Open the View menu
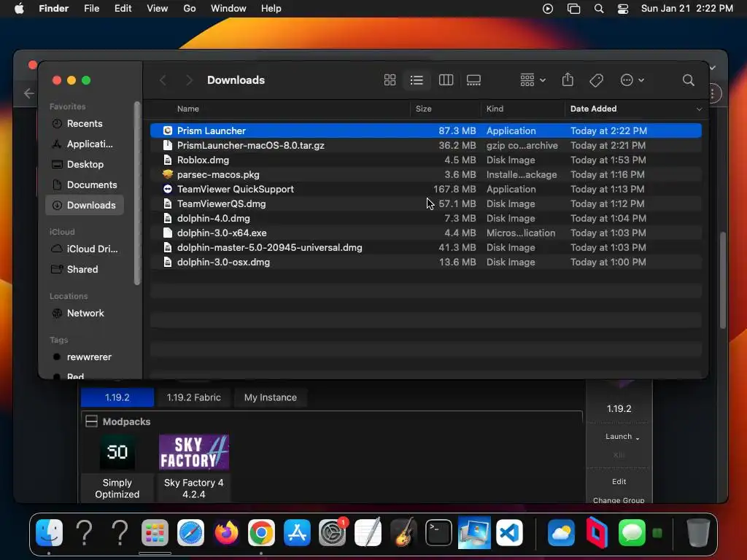 (x=158, y=9)
